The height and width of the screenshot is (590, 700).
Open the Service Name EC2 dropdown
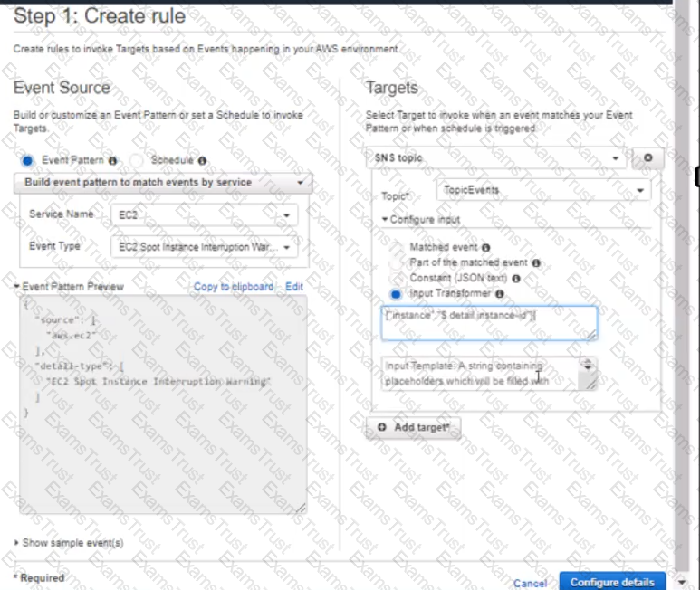click(205, 215)
